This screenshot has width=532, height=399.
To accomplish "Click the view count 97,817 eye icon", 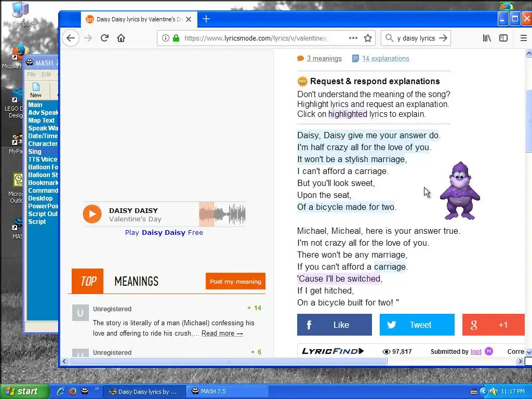I will pos(386,352).
